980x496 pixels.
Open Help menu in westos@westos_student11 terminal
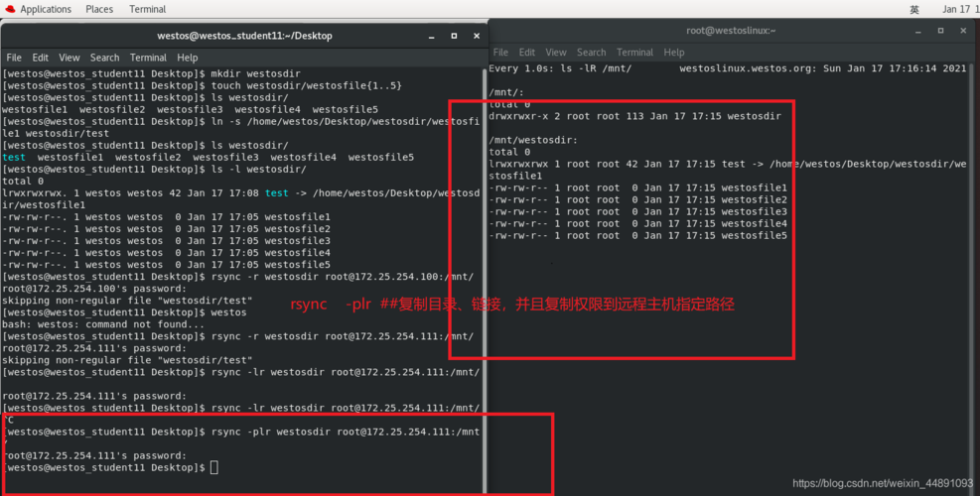[187, 58]
